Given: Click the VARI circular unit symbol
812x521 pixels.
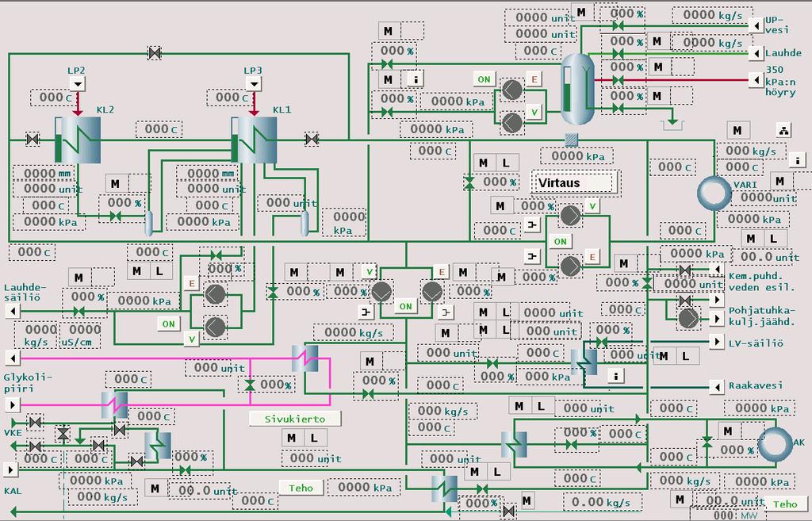Looking at the screenshot, I should [714, 193].
